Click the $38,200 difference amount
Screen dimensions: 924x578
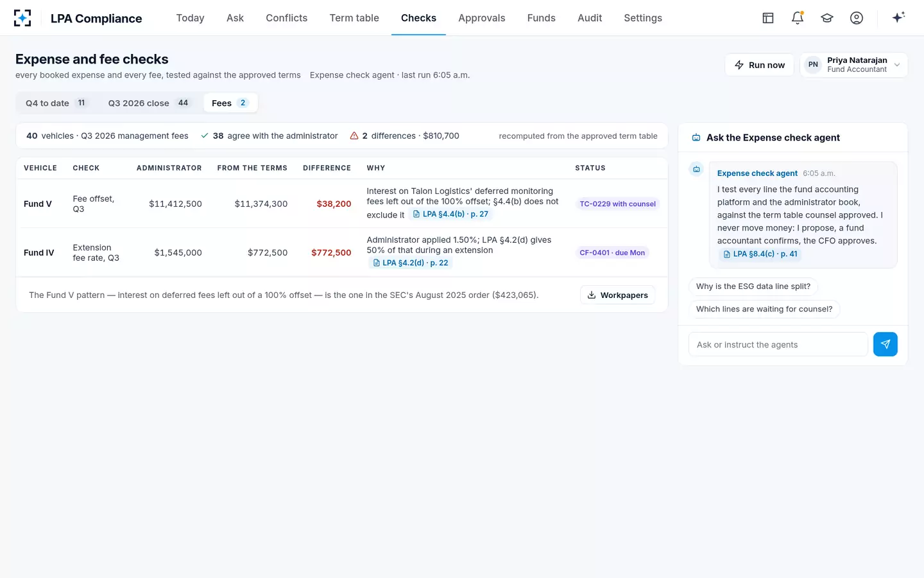click(x=334, y=204)
